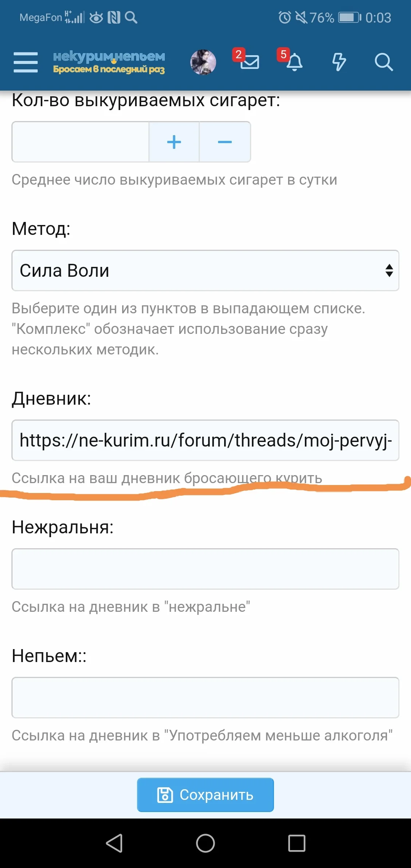
Task: Decrease cigarette count with minus button
Action: point(225,142)
